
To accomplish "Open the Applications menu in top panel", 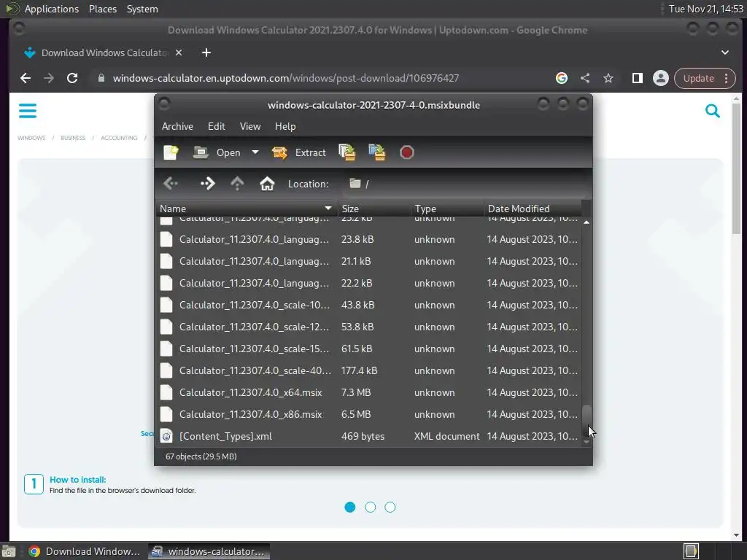I will point(52,9).
